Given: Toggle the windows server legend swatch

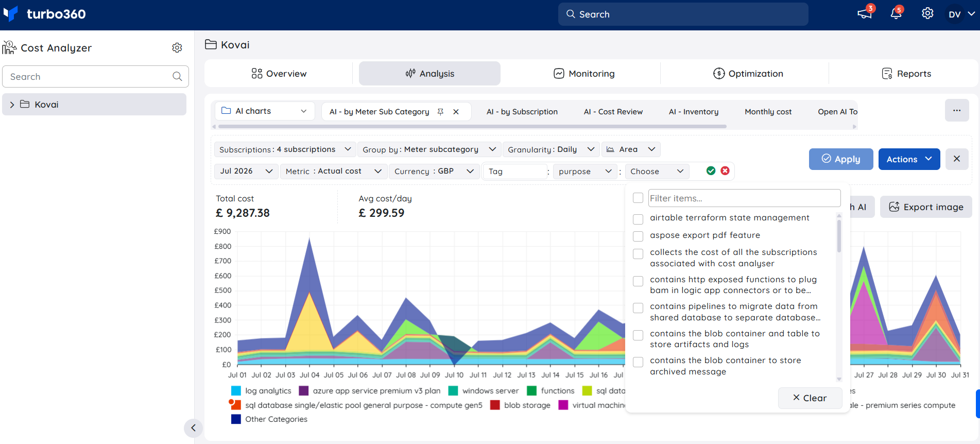Looking at the screenshot, I should [x=453, y=391].
